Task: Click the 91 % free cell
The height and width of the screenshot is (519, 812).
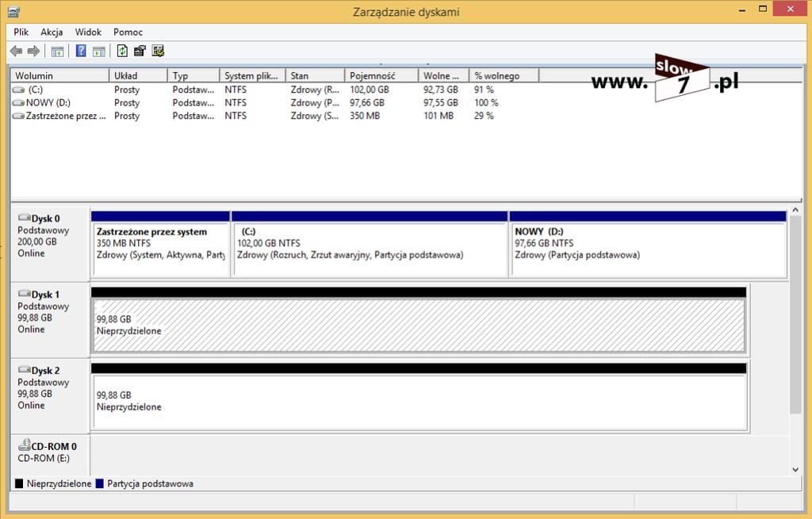Action: click(x=484, y=90)
